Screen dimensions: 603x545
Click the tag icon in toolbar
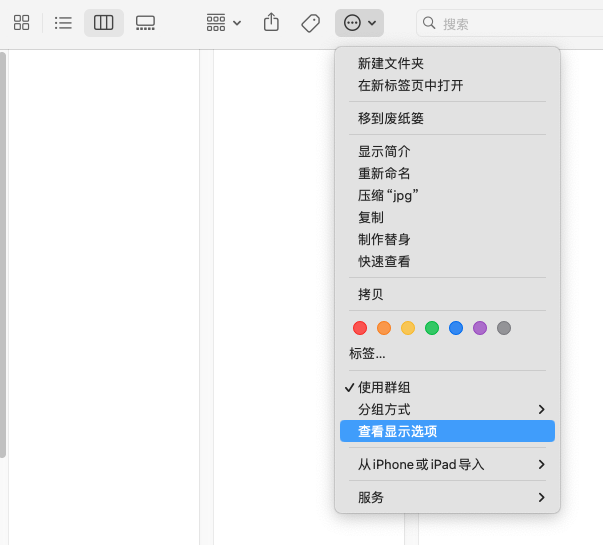310,22
